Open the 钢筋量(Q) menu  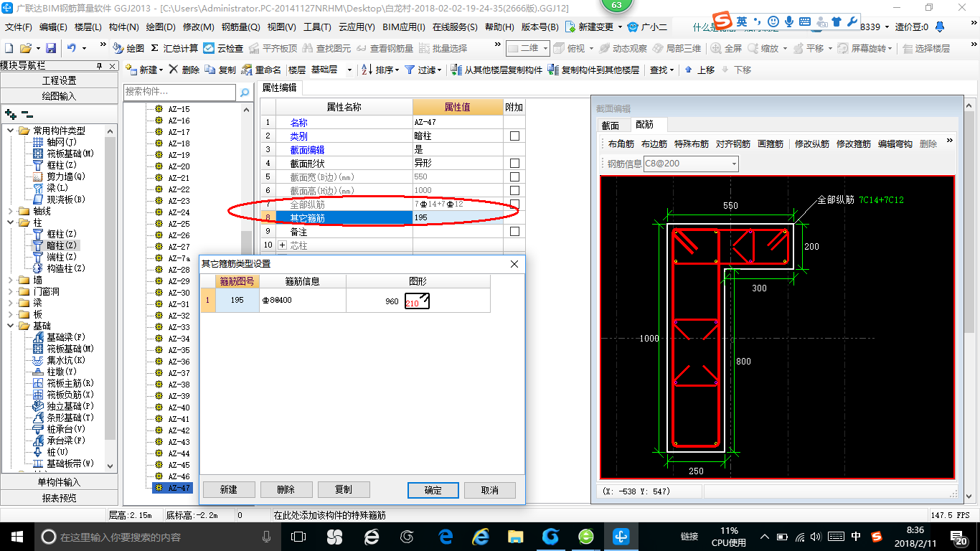click(240, 27)
